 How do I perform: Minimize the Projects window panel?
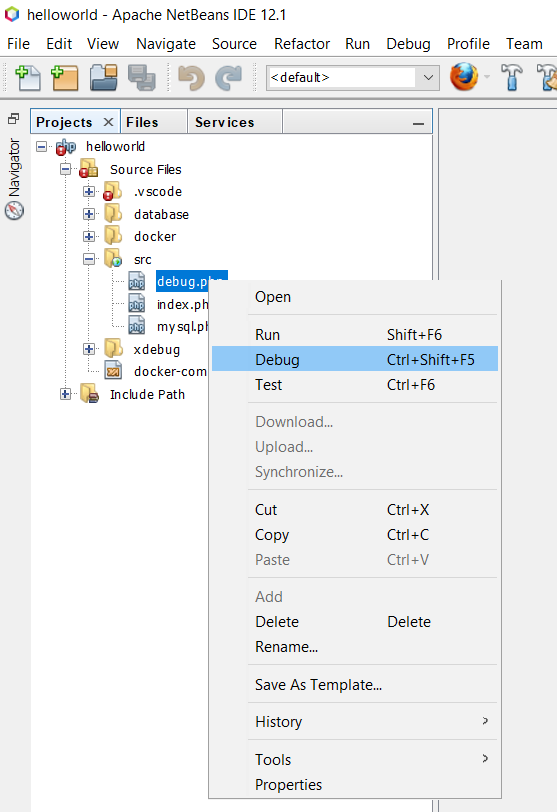coord(418,124)
